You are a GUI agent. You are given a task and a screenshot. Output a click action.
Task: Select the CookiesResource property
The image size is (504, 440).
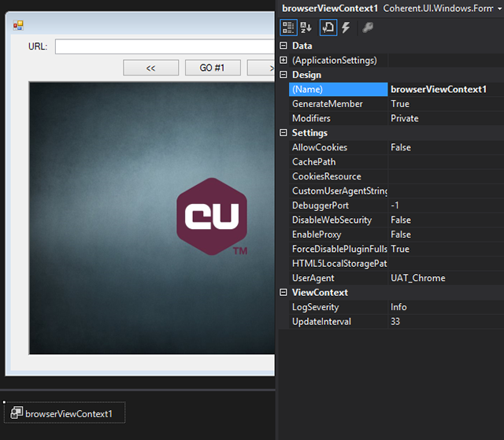[338, 176]
